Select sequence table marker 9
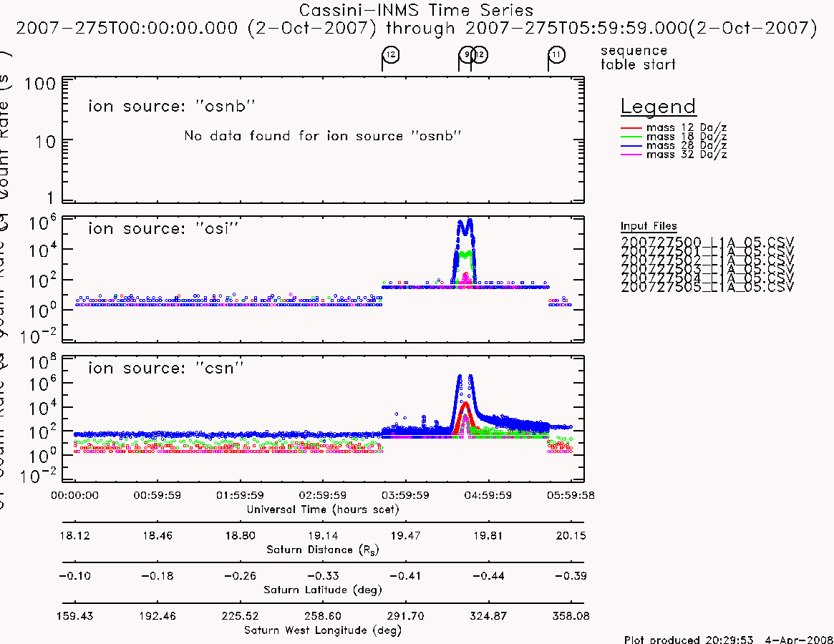The height and width of the screenshot is (644, 834). coord(467,54)
